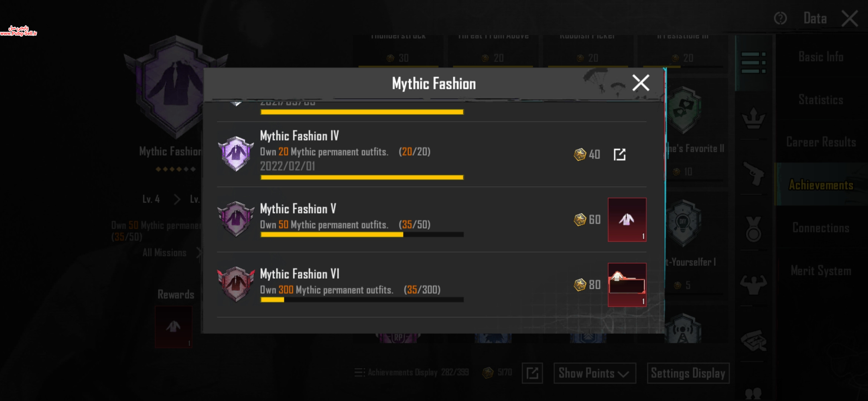View the Mythic Fashion VI reward box

point(627,285)
